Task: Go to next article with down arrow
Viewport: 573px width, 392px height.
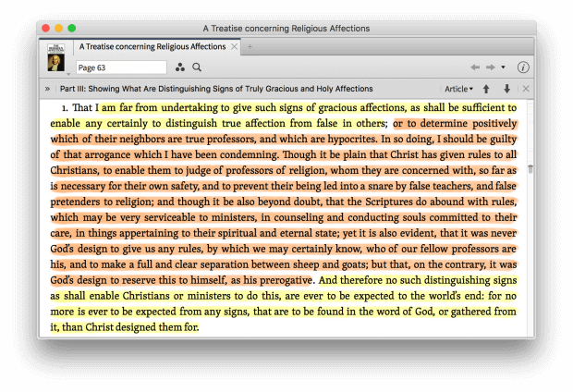Action: point(506,89)
